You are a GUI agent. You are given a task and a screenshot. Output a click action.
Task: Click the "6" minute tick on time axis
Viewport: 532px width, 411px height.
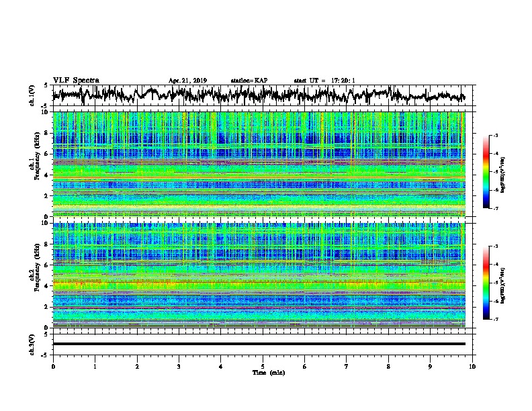[305, 367]
